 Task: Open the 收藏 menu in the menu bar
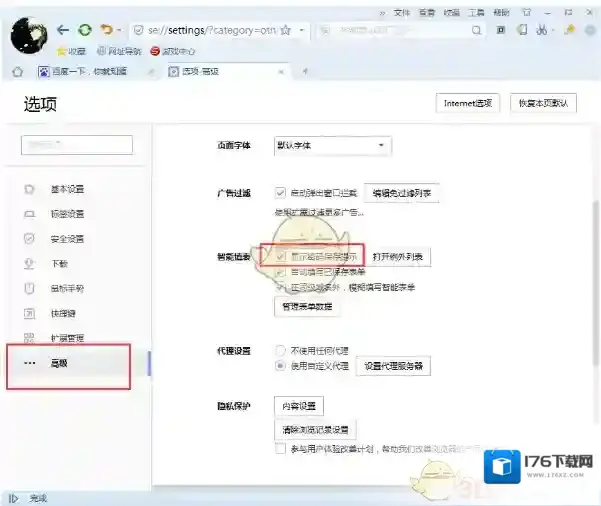point(452,13)
